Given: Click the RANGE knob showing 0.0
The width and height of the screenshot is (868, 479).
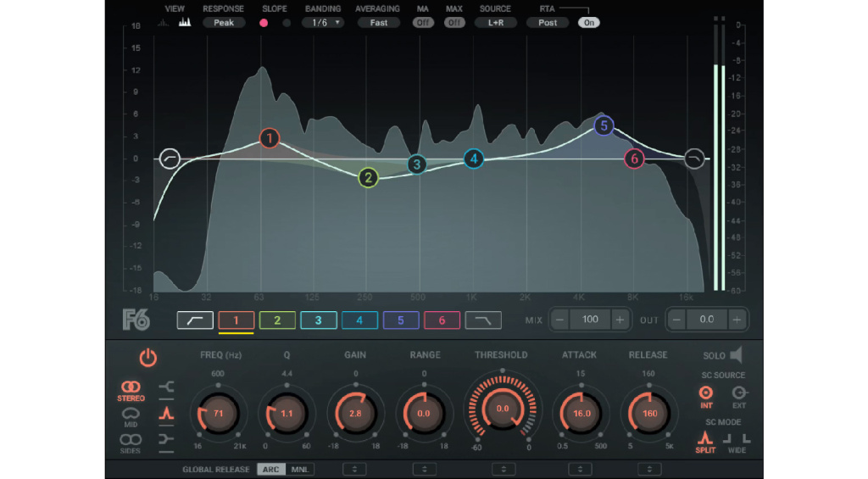Looking at the screenshot, I should [424, 413].
